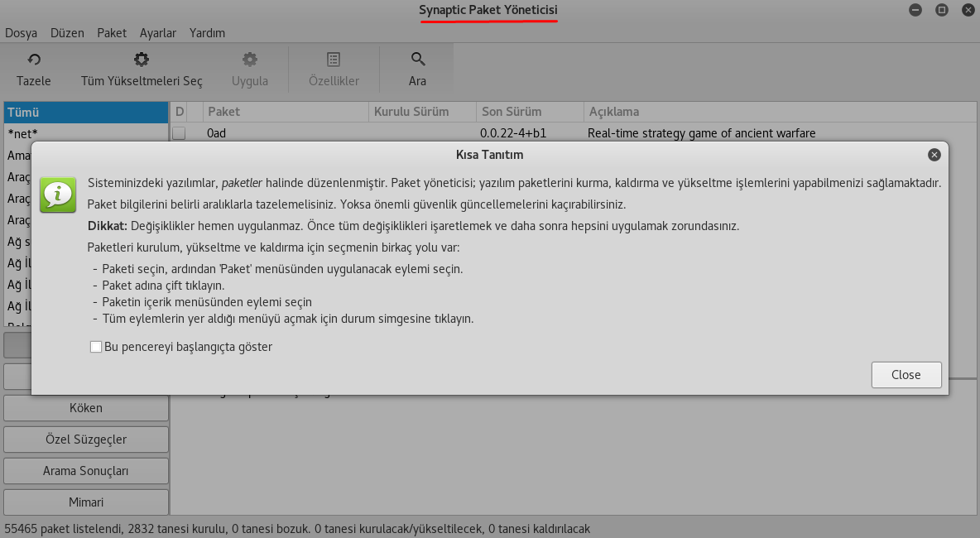This screenshot has width=980, height=538.
Task: Click the Uygula apply icon
Action: tap(250, 60)
